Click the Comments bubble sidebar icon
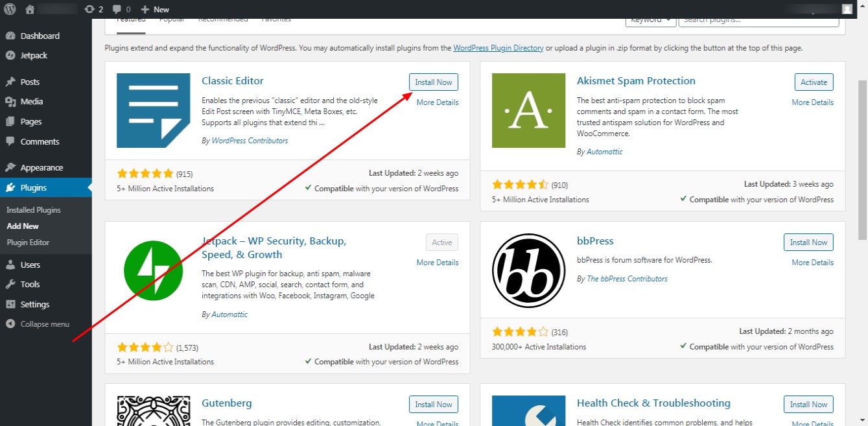This screenshot has width=868, height=426. (10, 141)
